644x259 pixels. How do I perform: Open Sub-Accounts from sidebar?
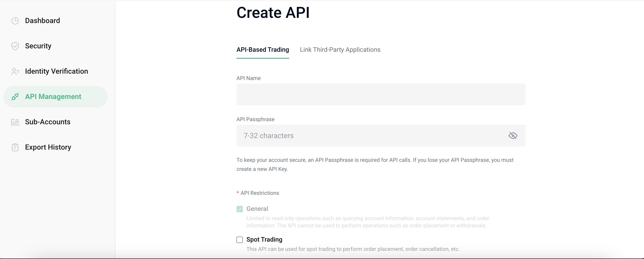(56, 122)
